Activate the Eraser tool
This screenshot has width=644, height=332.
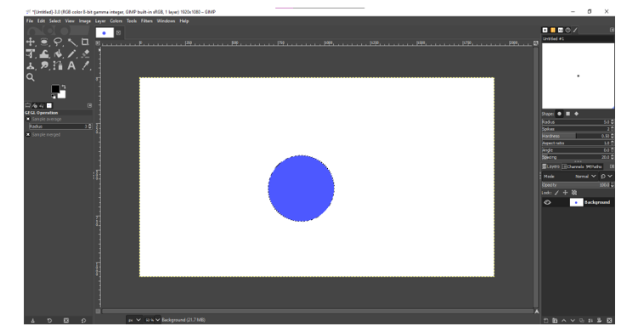pos(86,53)
